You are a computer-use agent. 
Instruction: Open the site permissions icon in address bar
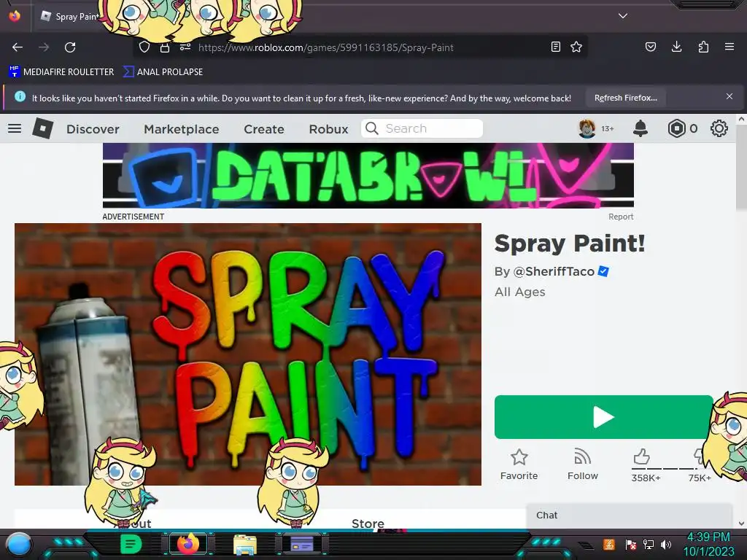coord(185,47)
